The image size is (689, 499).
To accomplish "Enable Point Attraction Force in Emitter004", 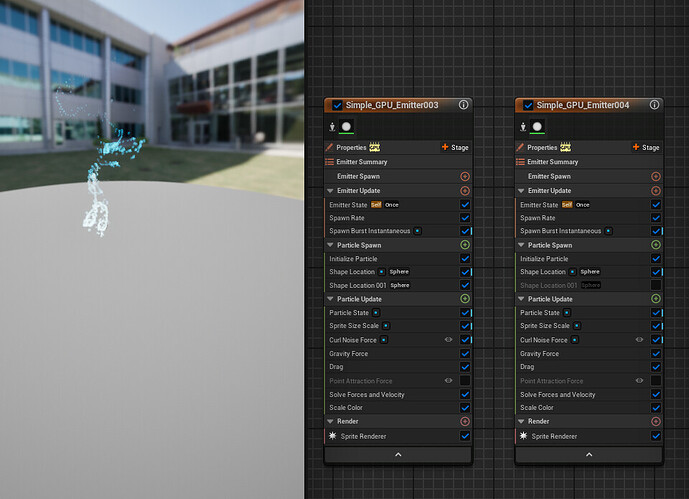I will pyautogui.click(x=656, y=380).
